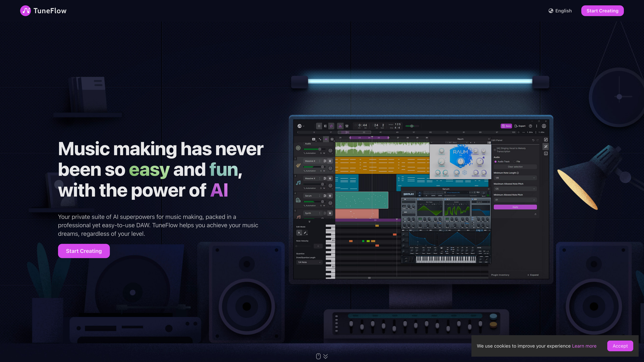
Task: Toggle the purple auto-scroll arrow icon
Action: pos(326,139)
